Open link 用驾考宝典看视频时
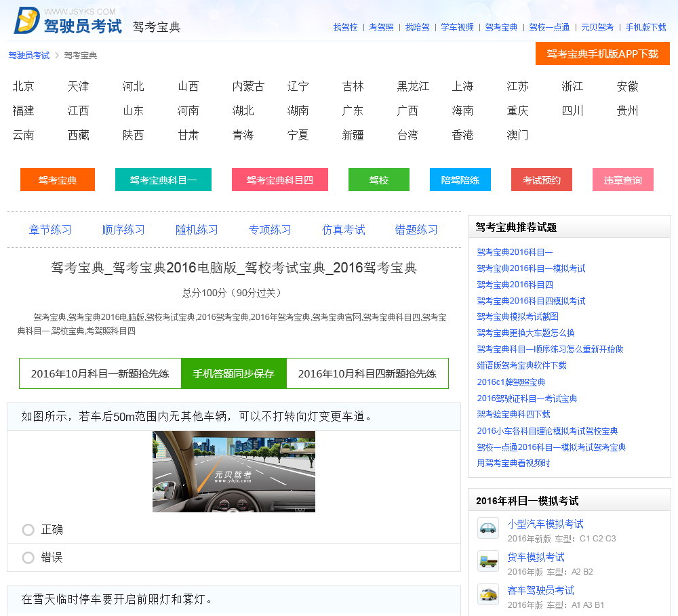This screenshot has width=678, height=616. point(513,464)
